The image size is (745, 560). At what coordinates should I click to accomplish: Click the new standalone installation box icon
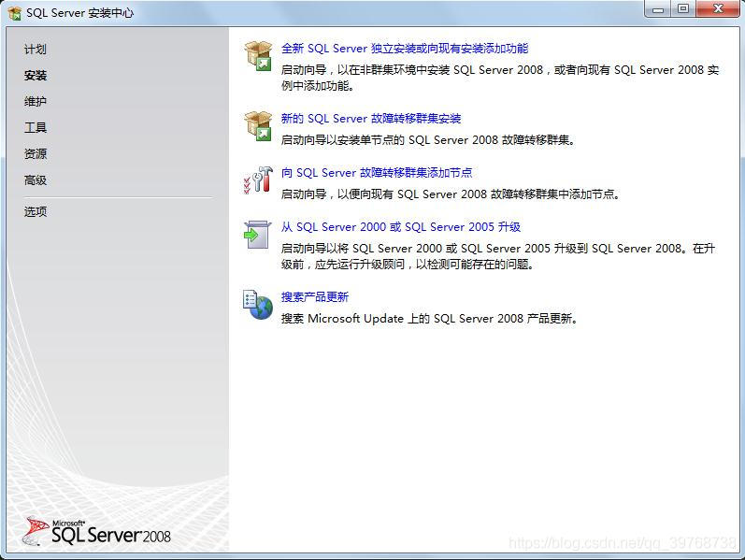258,55
